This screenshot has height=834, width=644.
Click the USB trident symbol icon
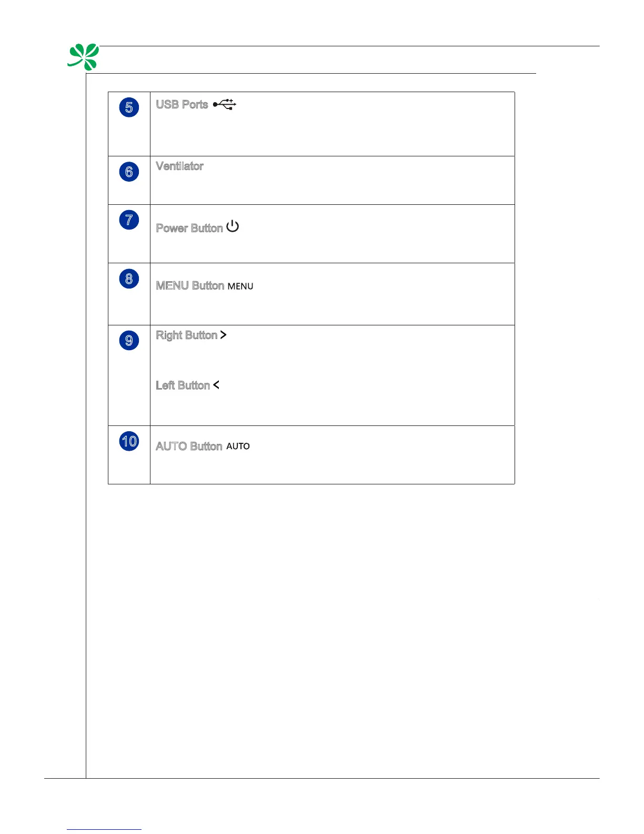225,104
